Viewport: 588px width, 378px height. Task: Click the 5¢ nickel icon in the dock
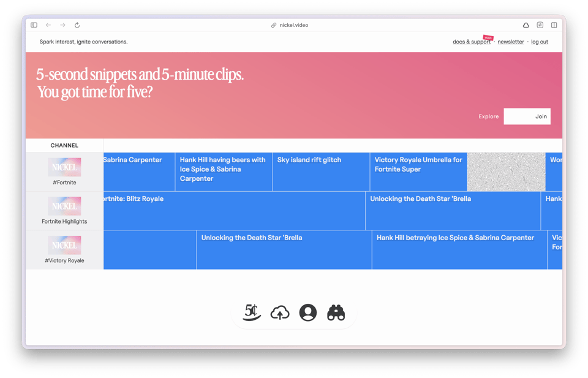(252, 312)
